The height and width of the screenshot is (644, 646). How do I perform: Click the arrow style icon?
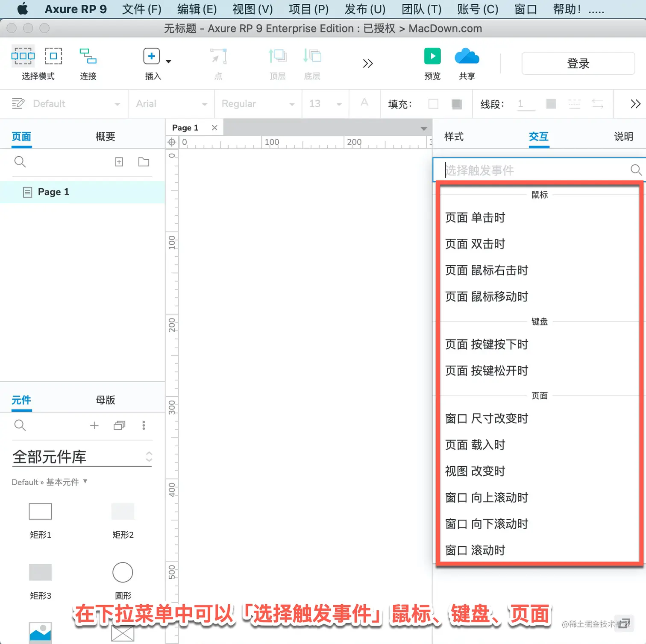coord(598,104)
